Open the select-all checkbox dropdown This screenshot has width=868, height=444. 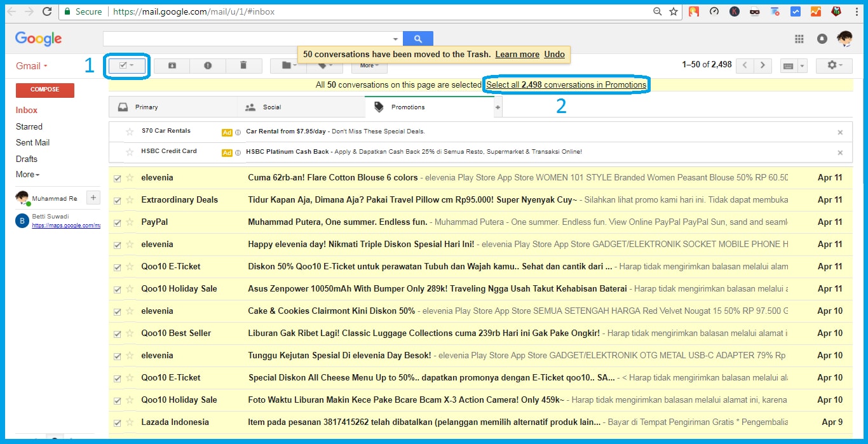132,65
